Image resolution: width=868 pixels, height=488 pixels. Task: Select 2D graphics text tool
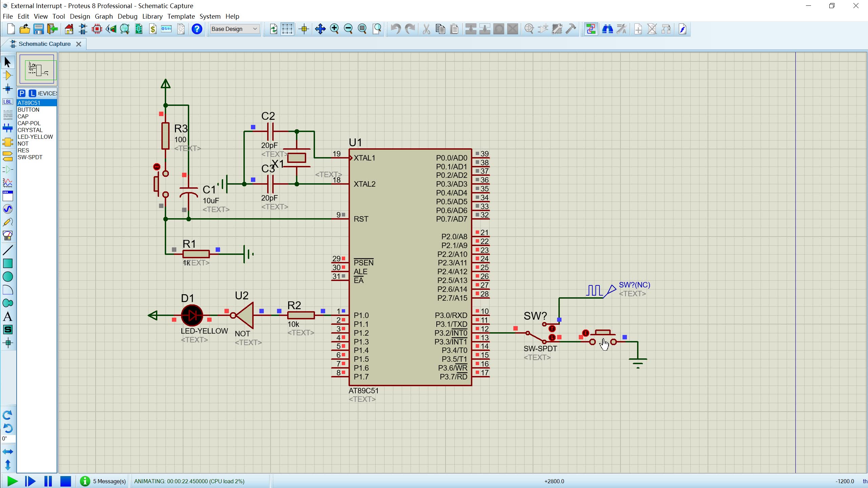[x=7, y=316]
